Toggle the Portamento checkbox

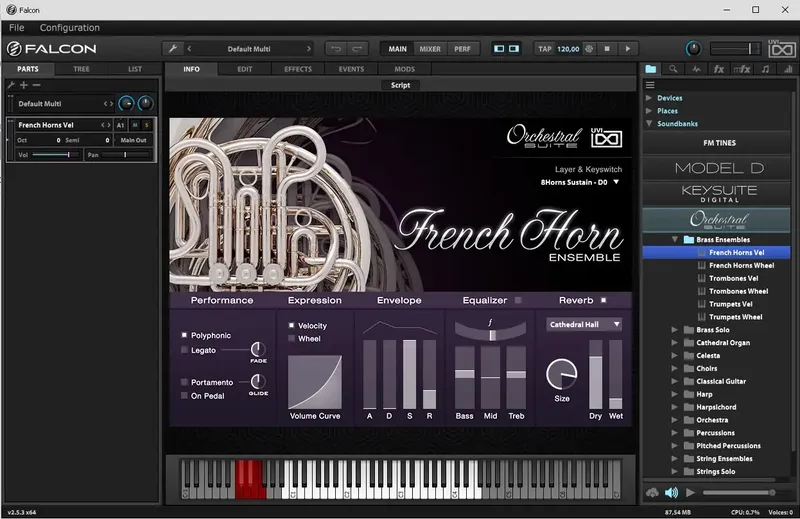[184, 382]
